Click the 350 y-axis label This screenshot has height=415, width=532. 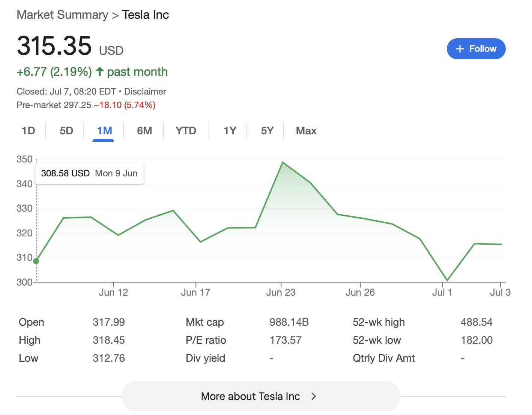point(24,159)
